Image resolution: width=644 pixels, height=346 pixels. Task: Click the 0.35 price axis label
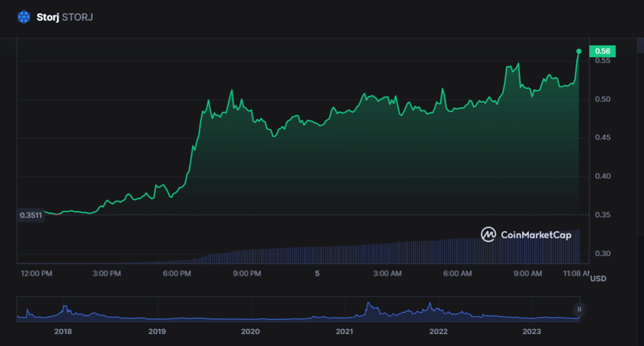(x=603, y=215)
